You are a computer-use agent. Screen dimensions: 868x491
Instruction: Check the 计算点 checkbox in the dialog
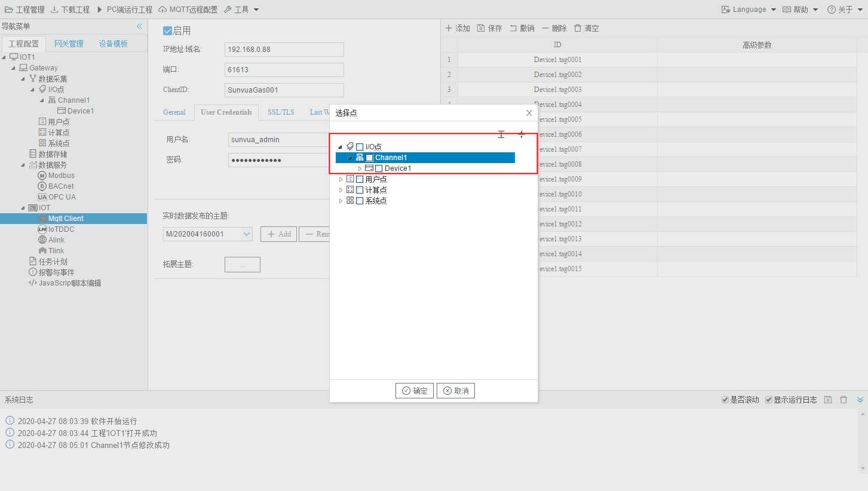360,190
